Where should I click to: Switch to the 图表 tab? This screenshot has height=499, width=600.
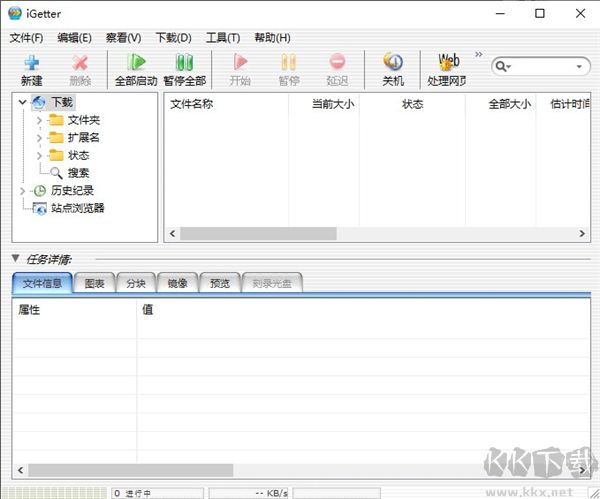(95, 284)
